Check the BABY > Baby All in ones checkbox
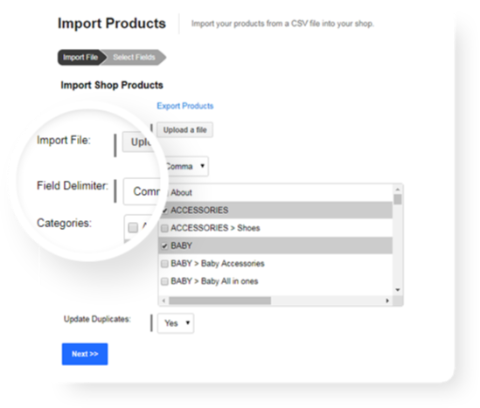 click(x=165, y=281)
